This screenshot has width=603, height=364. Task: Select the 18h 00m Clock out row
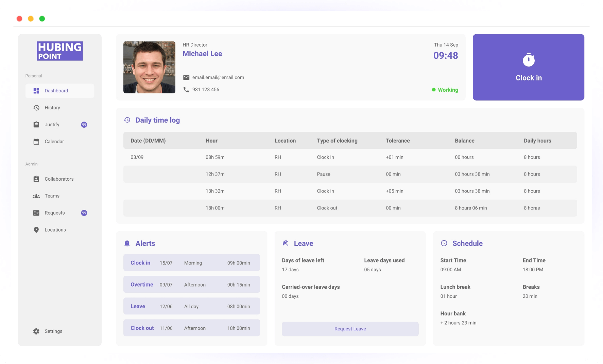[x=350, y=208]
